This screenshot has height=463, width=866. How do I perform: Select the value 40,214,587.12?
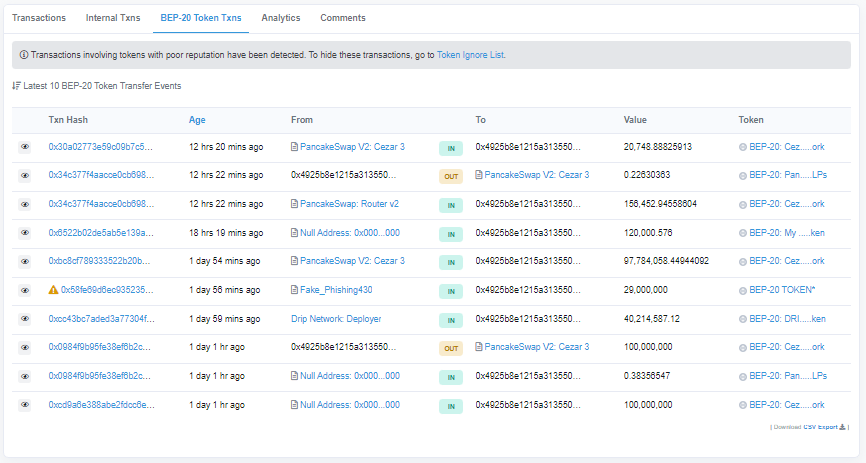pyautogui.click(x=652, y=319)
